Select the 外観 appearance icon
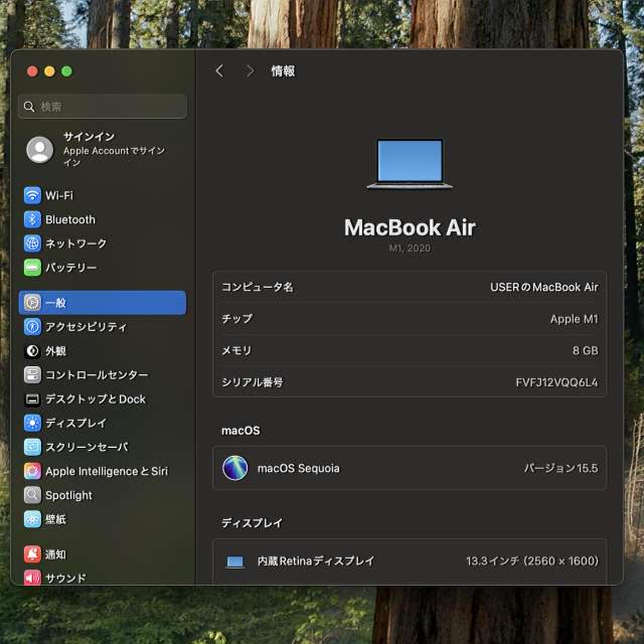 pos(32,351)
